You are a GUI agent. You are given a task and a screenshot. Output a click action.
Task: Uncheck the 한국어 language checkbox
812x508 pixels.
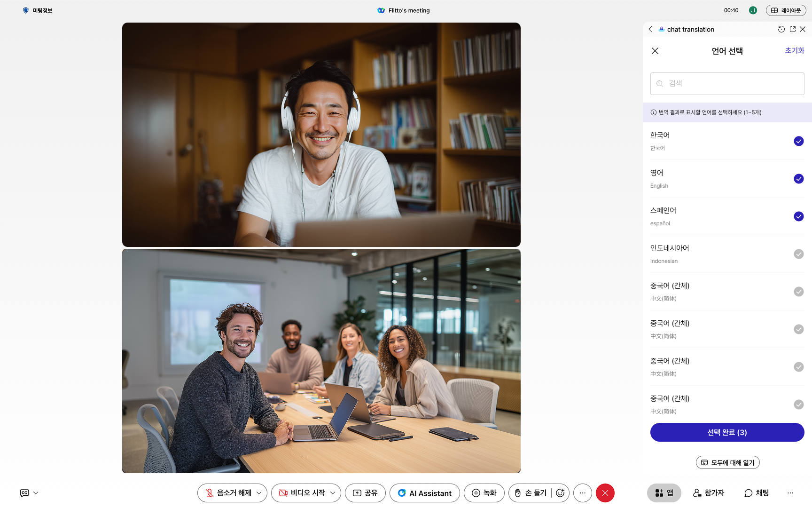tap(798, 141)
